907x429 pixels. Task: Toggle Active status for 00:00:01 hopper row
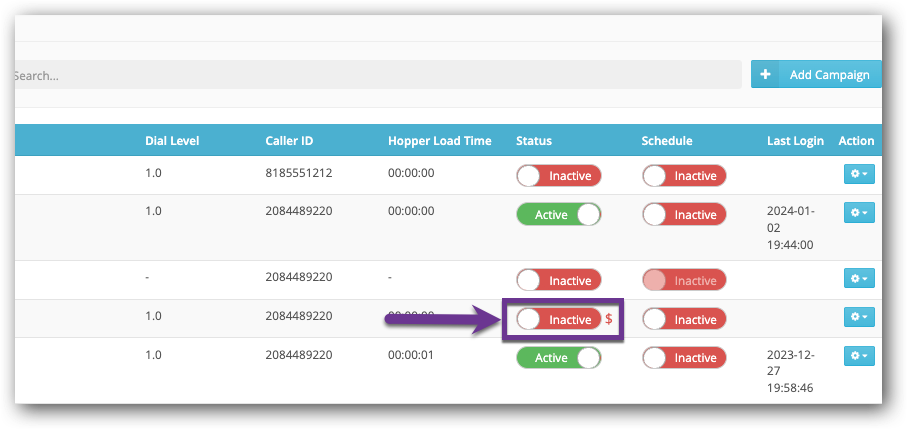[558, 358]
